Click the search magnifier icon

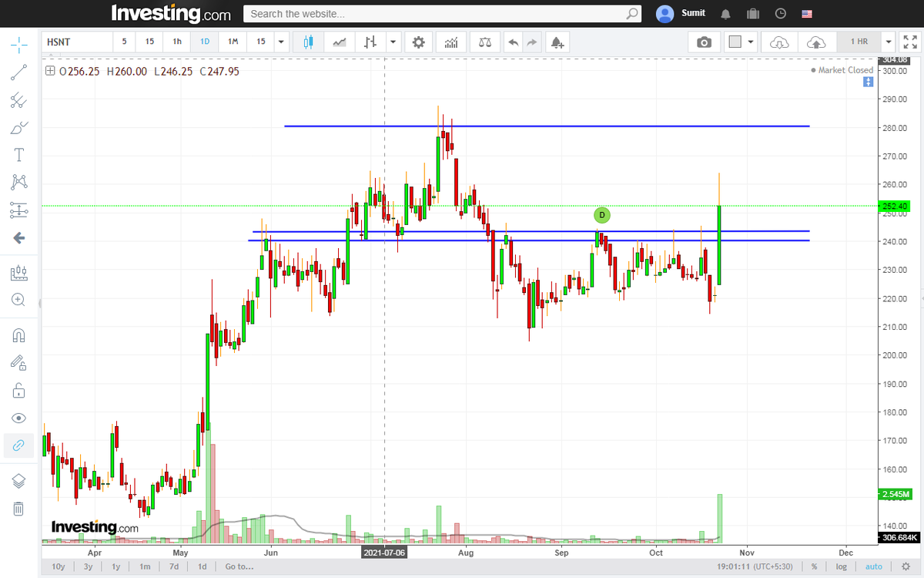pos(632,14)
